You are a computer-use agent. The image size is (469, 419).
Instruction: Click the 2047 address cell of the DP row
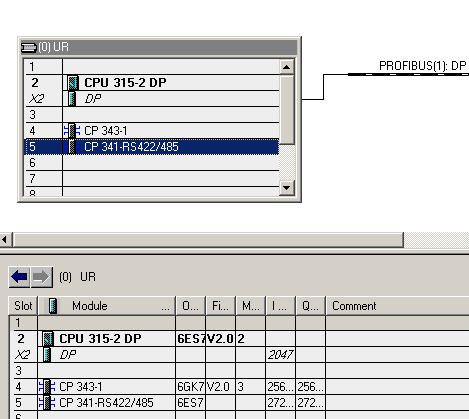[x=280, y=355]
